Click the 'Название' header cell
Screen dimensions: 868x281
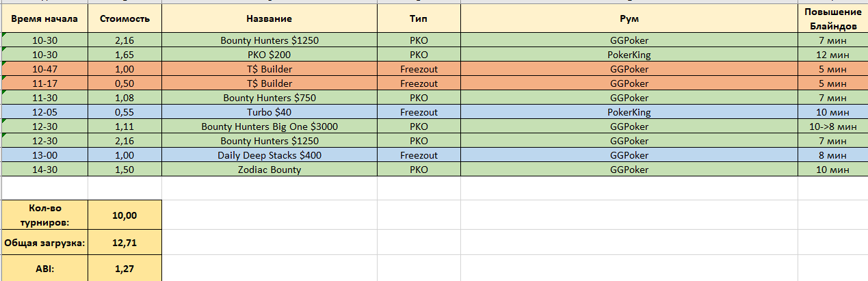269,18
